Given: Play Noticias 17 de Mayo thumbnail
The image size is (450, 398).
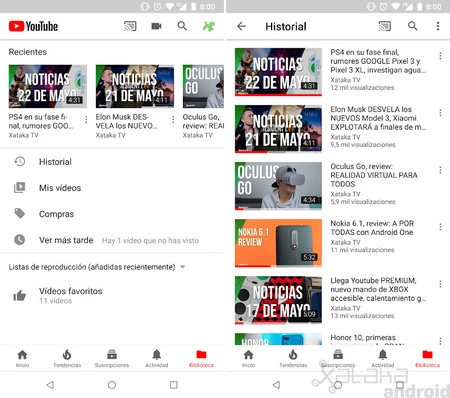Looking at the screenshot, I should (278, 300).
